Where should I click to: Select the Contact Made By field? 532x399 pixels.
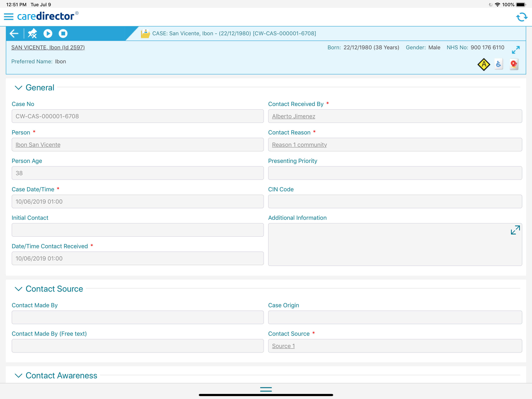click(137, 317)
